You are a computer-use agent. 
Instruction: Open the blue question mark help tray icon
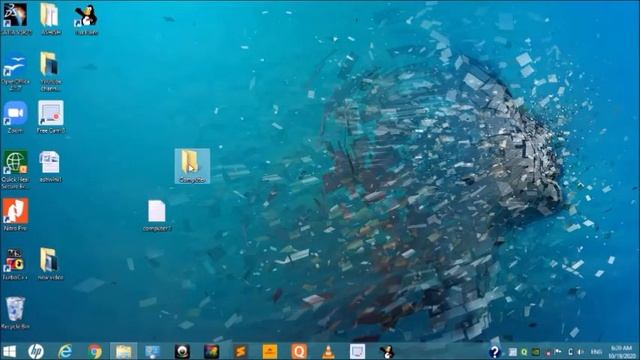(x=495, y=351)
